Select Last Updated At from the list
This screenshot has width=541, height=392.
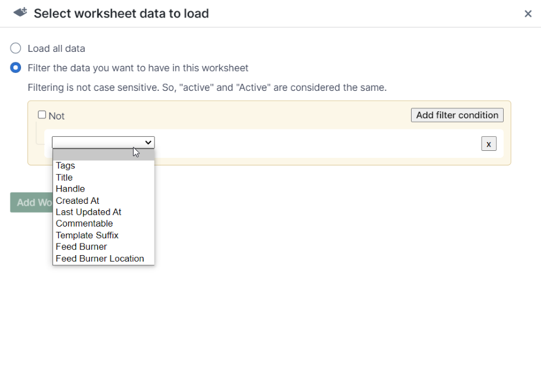[88, 212]
